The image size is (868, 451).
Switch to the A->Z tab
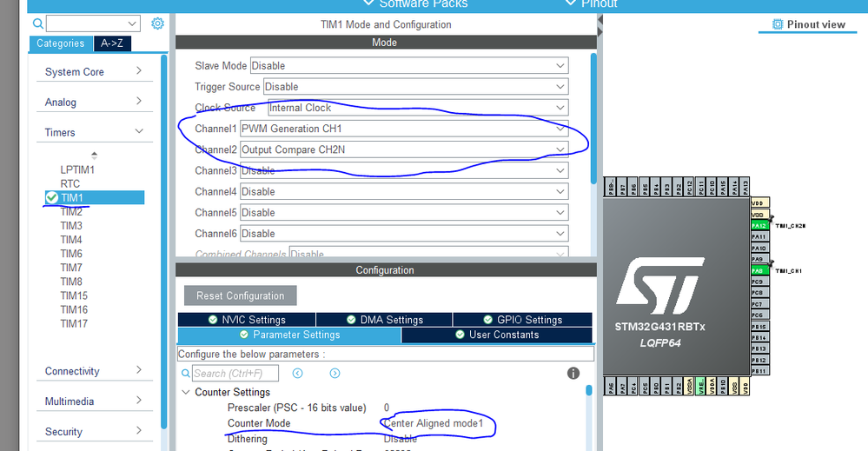[112, 43]
